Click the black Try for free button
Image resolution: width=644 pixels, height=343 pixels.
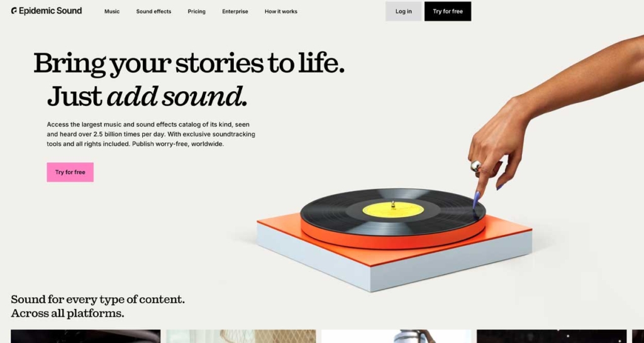[448, 11]
